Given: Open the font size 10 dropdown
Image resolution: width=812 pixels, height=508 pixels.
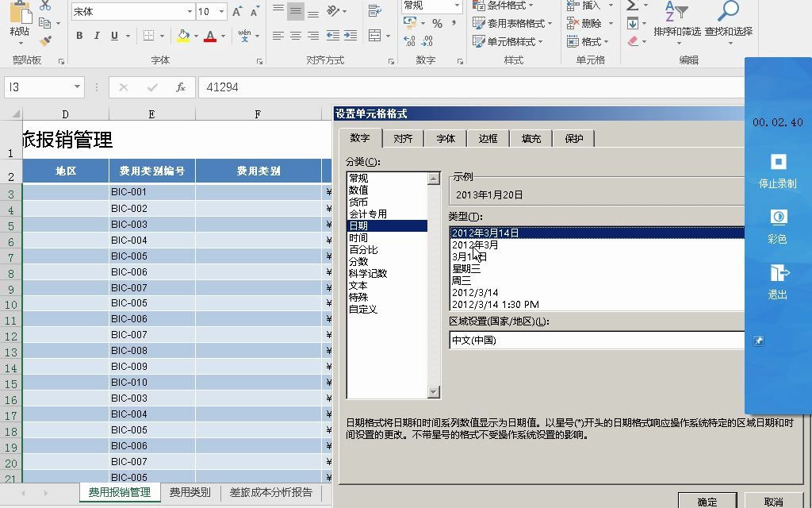Looking at the screenshot, I should coord(213,12).
